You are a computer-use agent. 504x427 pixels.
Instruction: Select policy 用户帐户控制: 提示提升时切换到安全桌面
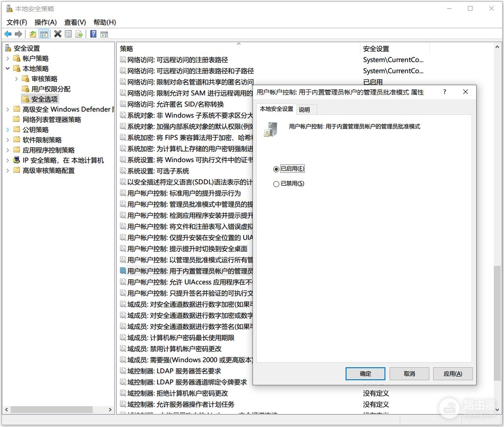(188, 249)
